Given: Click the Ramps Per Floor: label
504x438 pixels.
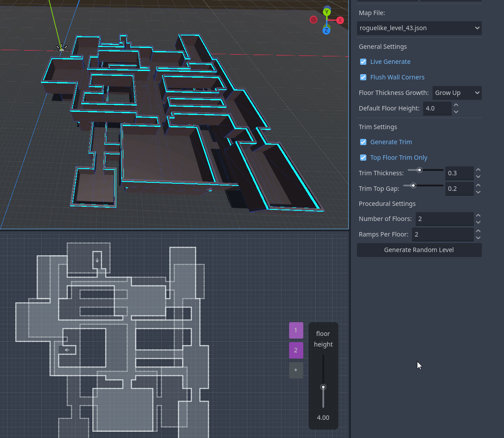Looking at the screenshot, I should click(384, 234).
